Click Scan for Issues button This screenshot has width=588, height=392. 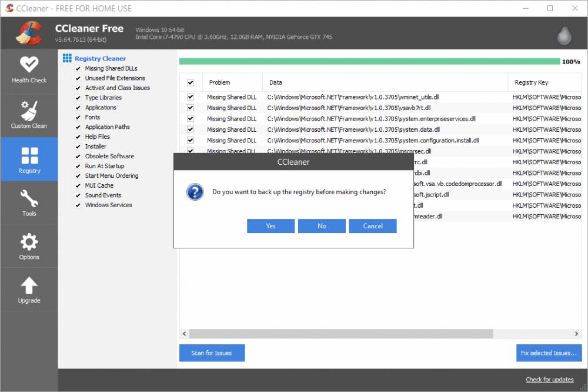pyautogui.click(x=212, y=353)
